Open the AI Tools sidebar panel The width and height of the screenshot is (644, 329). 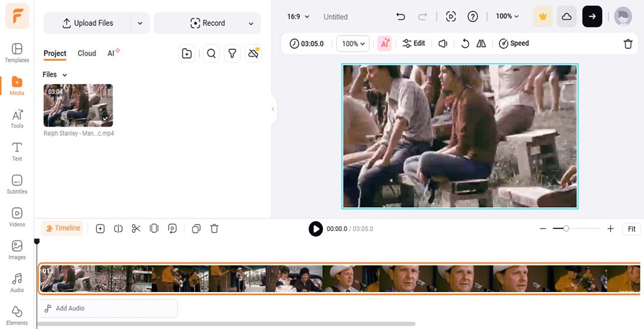click(x=17, y=118)
